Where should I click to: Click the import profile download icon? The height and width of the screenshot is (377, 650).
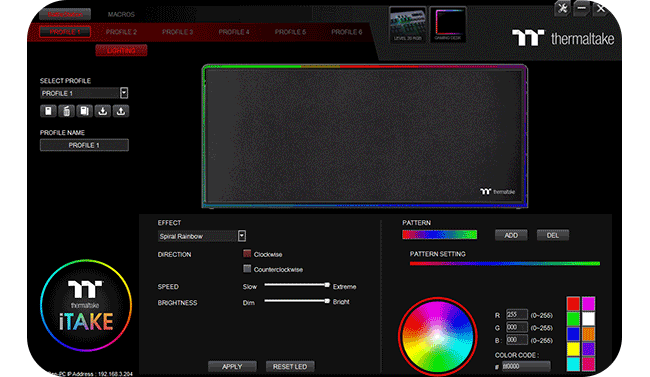click(x=103, y=111)
